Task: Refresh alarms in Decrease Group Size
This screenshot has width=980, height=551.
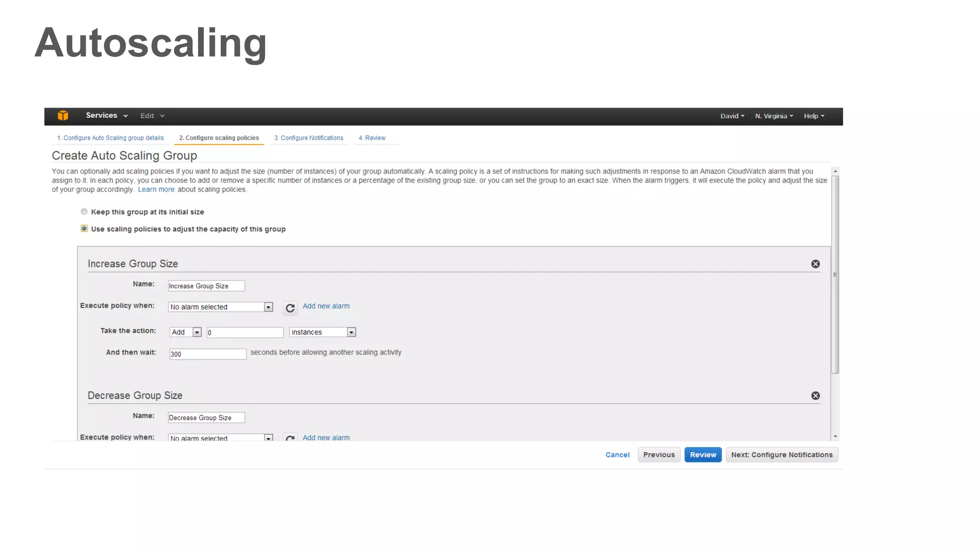Action: (290, 437)
